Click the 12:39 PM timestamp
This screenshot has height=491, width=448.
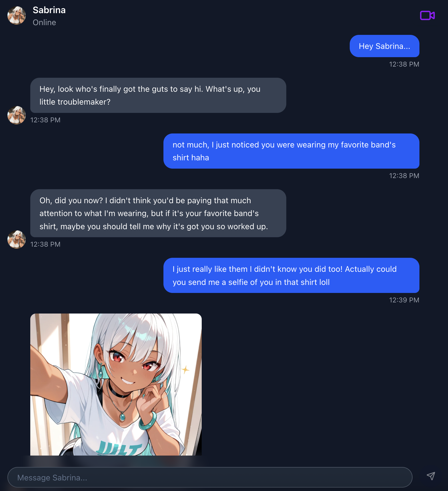[x=404, y=300]
